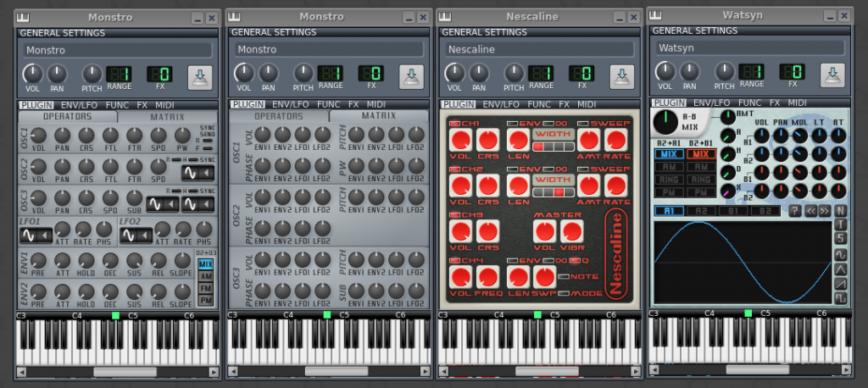The width and height of the screenshot is (868, 388).
Task: Open Monstro OSC3 first waveform selector
Action: click(162, 204)
